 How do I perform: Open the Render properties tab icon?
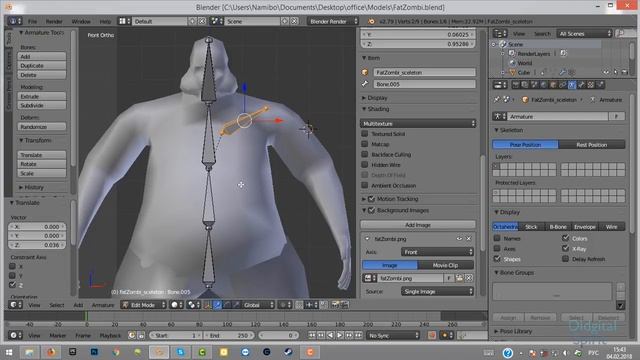(516, 85)
